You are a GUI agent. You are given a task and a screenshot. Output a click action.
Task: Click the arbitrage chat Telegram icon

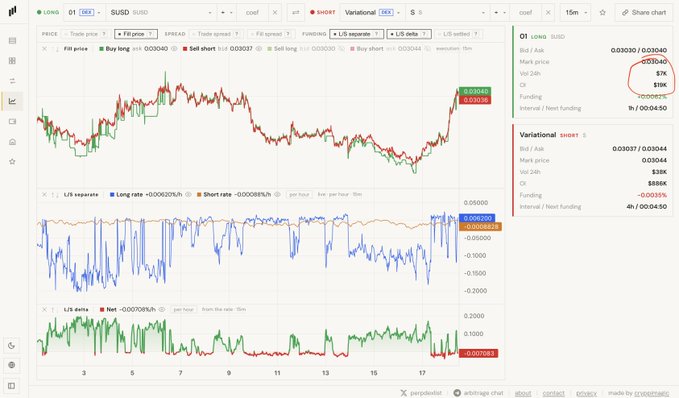point(457,393)
